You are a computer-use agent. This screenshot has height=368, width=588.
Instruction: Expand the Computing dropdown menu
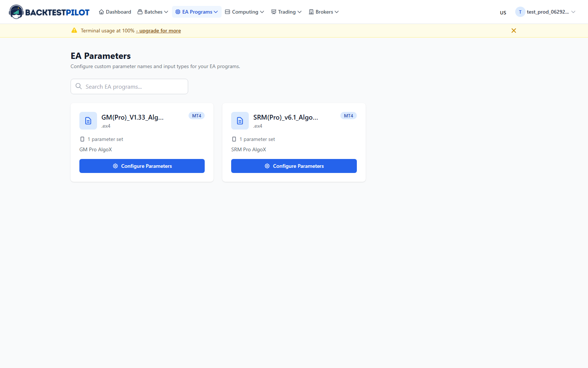244,12
